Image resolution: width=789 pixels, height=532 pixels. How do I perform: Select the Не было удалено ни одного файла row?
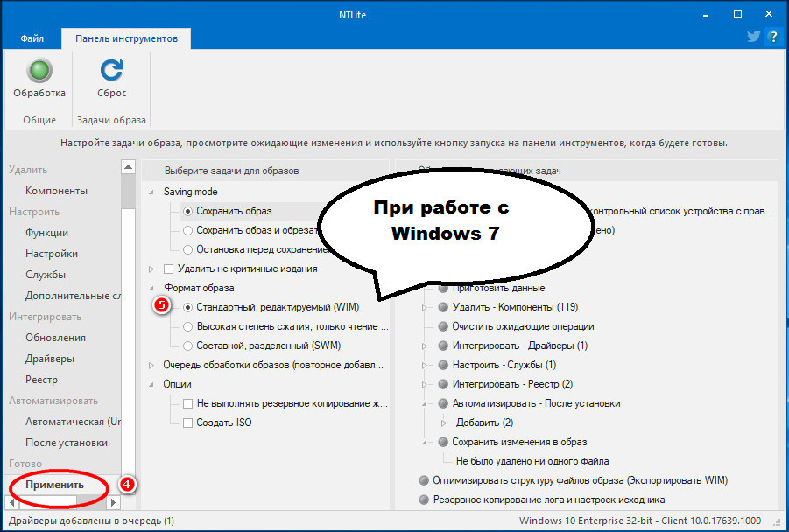point(532,462)
